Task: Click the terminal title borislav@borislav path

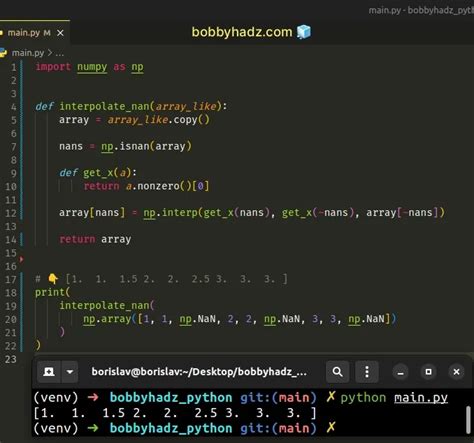Action: 199,372
